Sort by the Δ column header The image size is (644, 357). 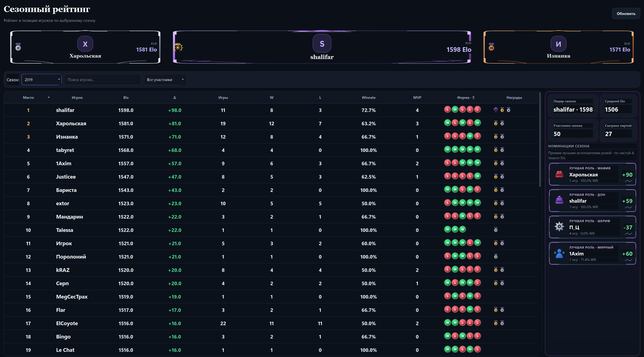pyautogui.click(x=174, y=98)
